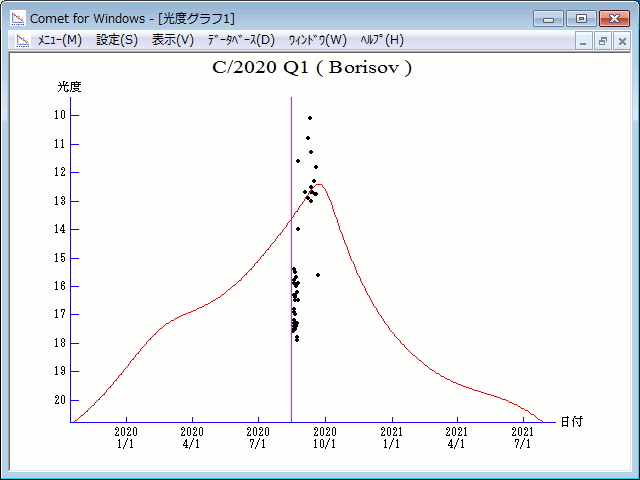Click the brightest observation point near magnitude 10
The width and height of the screenshot is (640, 480).
[x=310, y=118]
